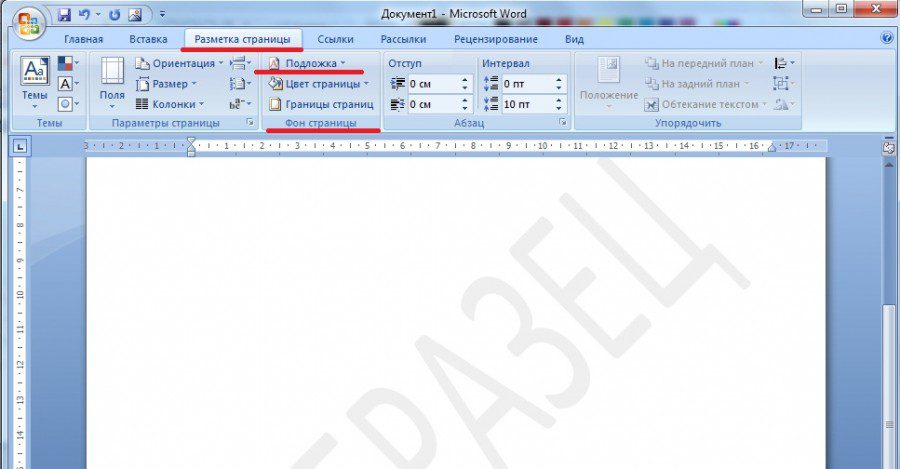
Task: Open the Rotate objects dropdown icon
Action: click(x=784, y=104)
